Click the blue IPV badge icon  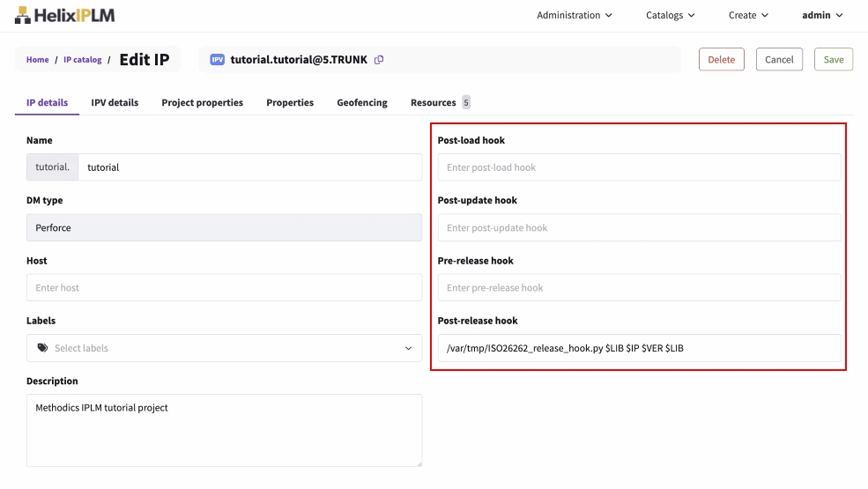coord(217,60)
